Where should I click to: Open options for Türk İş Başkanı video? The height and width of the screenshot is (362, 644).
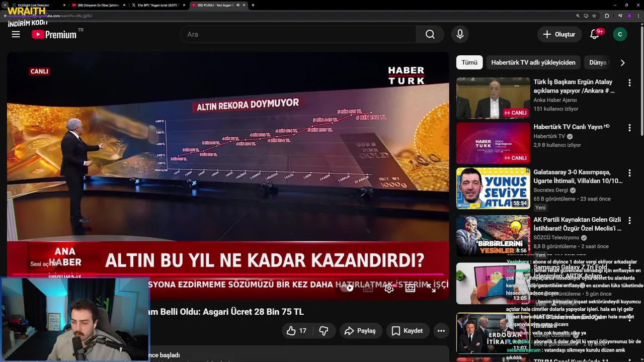click(629, 82)
